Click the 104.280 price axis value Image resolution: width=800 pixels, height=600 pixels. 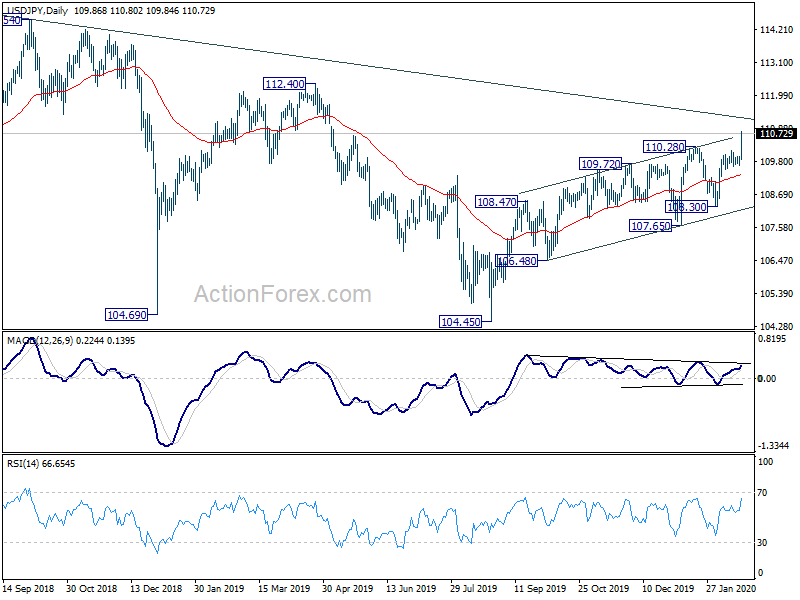click(x=777, y=327)
